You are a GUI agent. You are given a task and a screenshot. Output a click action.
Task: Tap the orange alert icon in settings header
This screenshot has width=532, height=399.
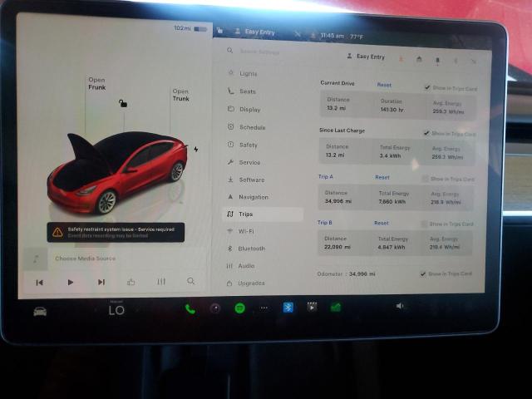(x=401, y=58)
